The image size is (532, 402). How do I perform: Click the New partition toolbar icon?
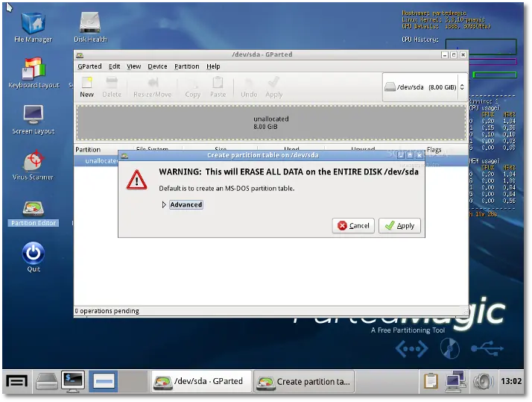pos(87,87)
